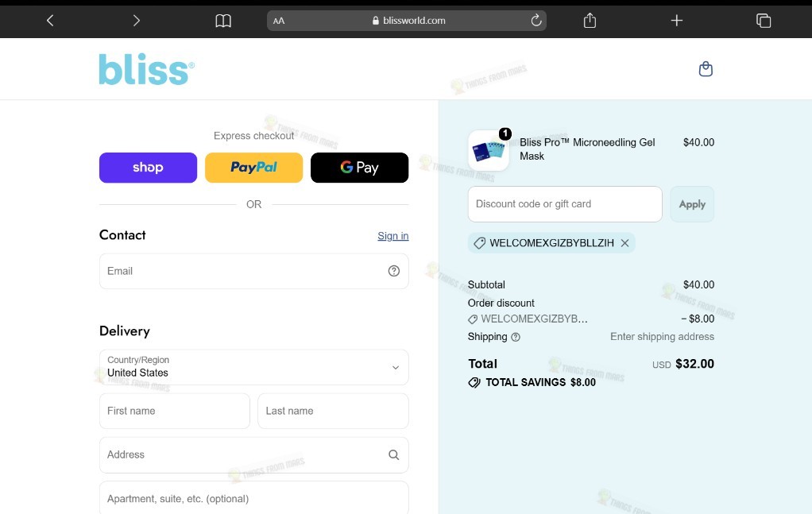
Task: Focus the Email input field
Action: pos(253,271)
